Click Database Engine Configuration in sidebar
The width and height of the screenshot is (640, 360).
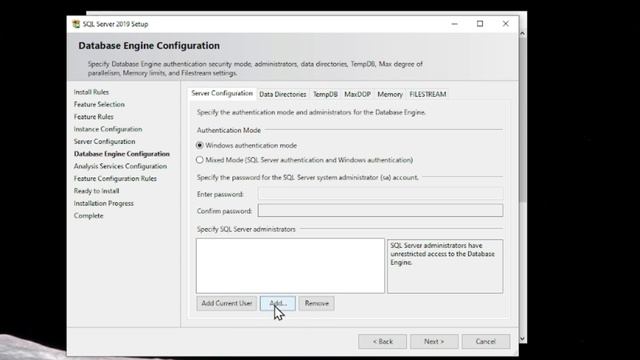pyautogui.click(x=122, y=154)
